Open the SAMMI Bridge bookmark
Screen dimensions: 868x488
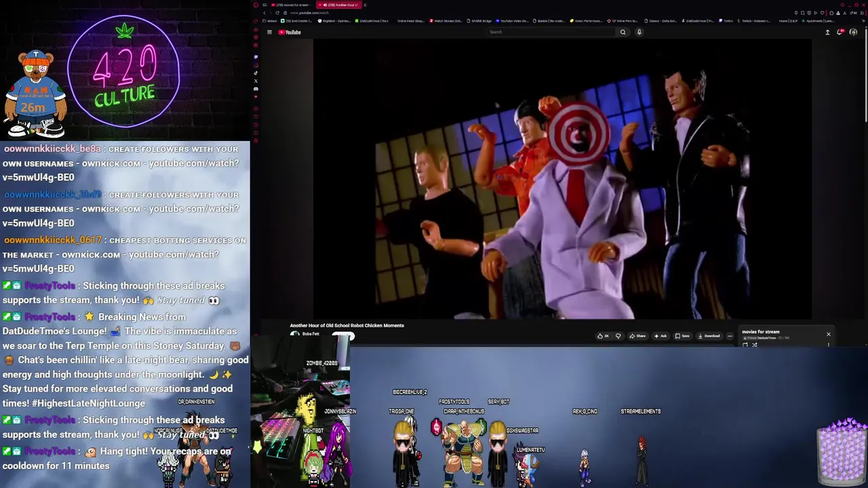coord(479,21)
